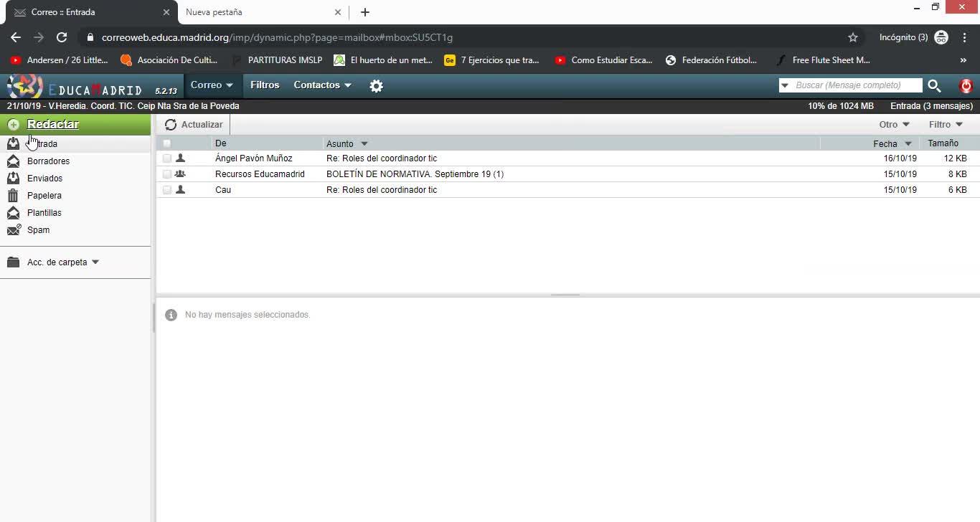
Task: Click the Plantillas folder icon
Action: 13,213
